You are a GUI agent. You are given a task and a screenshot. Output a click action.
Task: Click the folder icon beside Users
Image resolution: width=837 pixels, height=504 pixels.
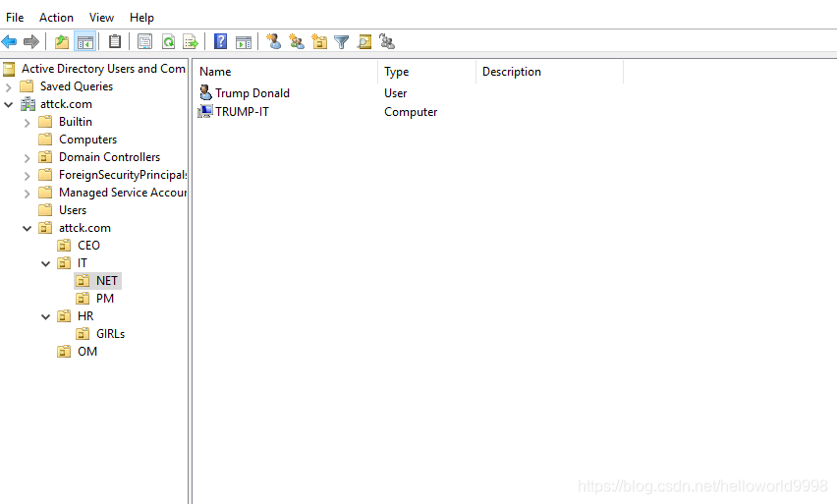click(45, 210)
